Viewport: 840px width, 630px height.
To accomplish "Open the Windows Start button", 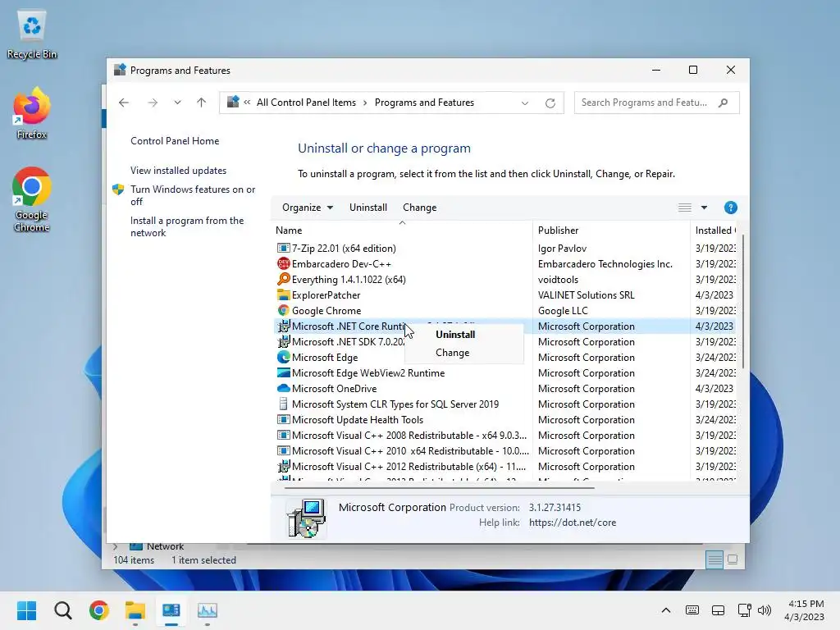I will coord(26,610).
